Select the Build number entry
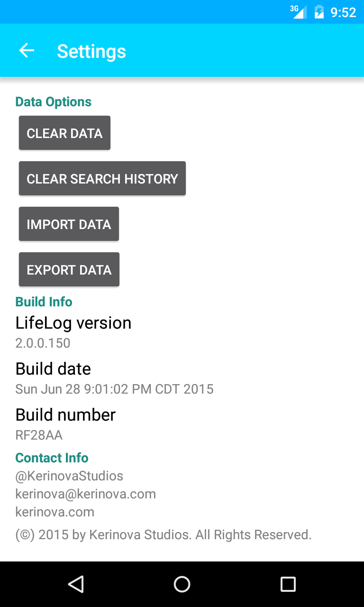 click(x=182, y=424)
